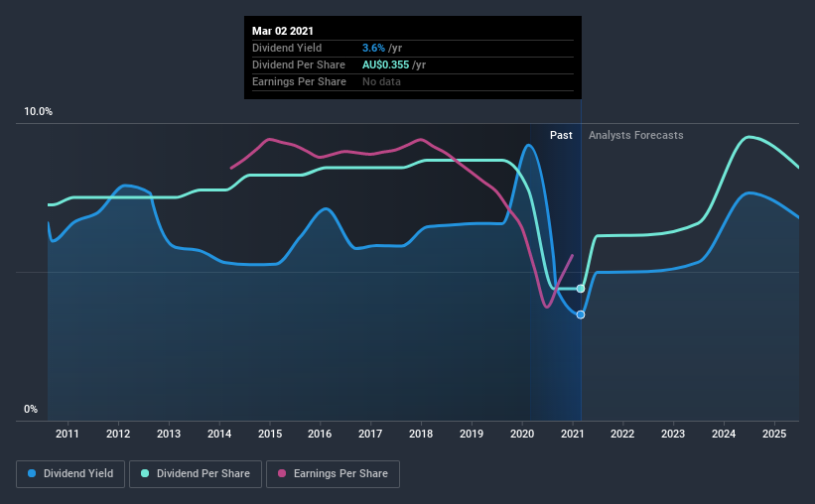This screenshot has width=815, height=504.
Task: Toggle the Dividend Per Share legend button
Action: [196, 474]
